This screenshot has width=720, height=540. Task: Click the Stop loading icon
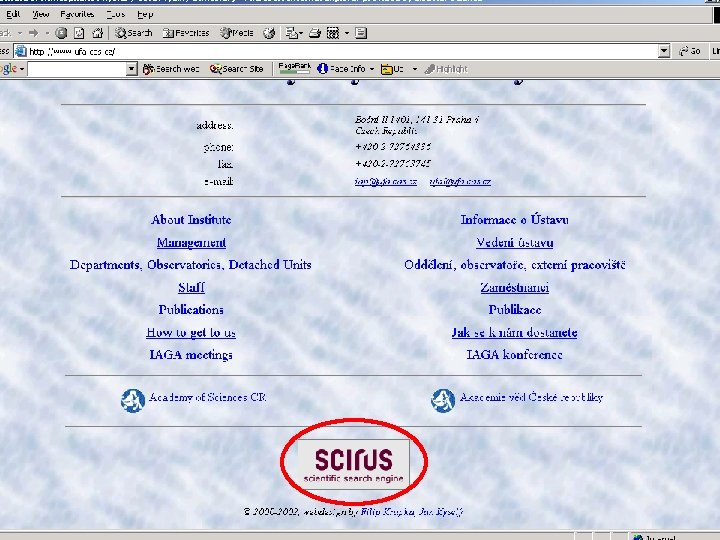tap(61, 33)
